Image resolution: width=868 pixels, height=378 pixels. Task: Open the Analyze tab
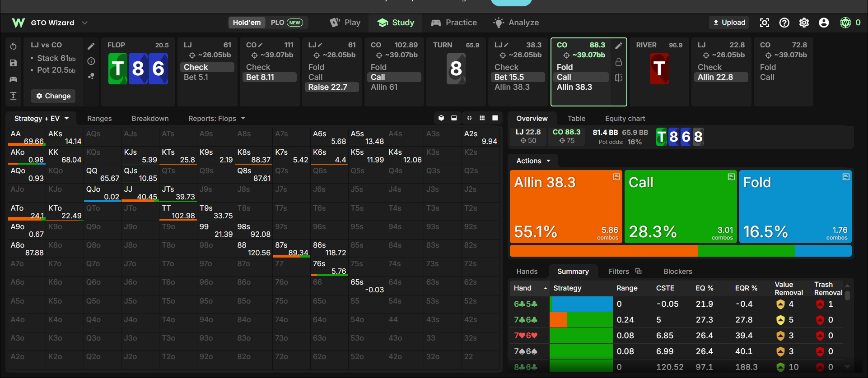516,23
